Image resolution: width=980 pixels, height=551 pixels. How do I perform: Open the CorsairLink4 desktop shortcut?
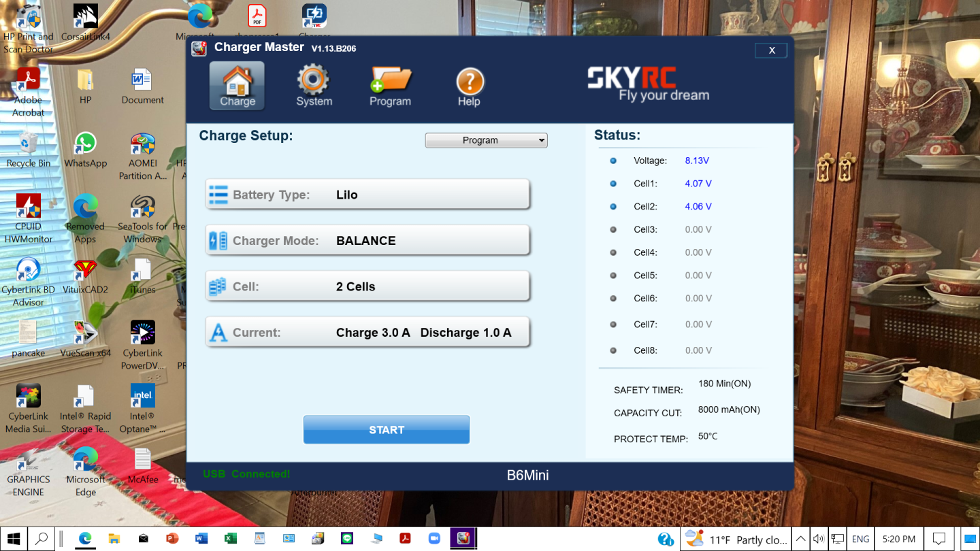point(86,24)
